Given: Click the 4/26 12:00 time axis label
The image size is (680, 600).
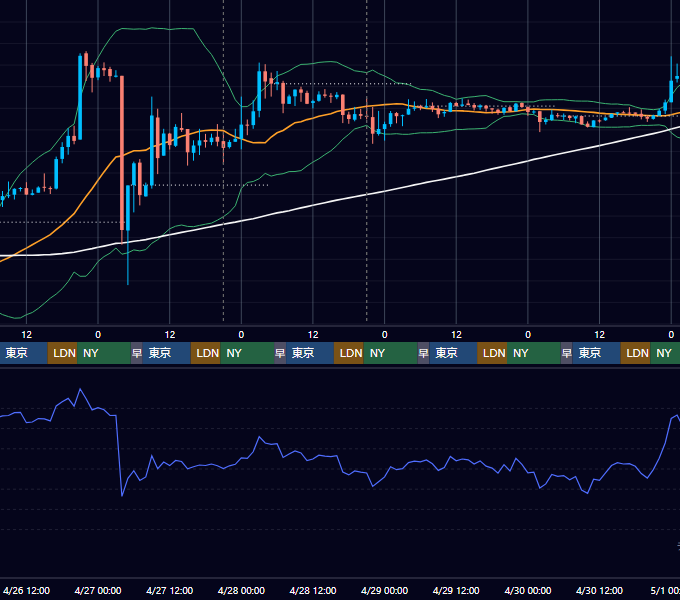Looking at the screenshot, I should [x=26, y=590].
